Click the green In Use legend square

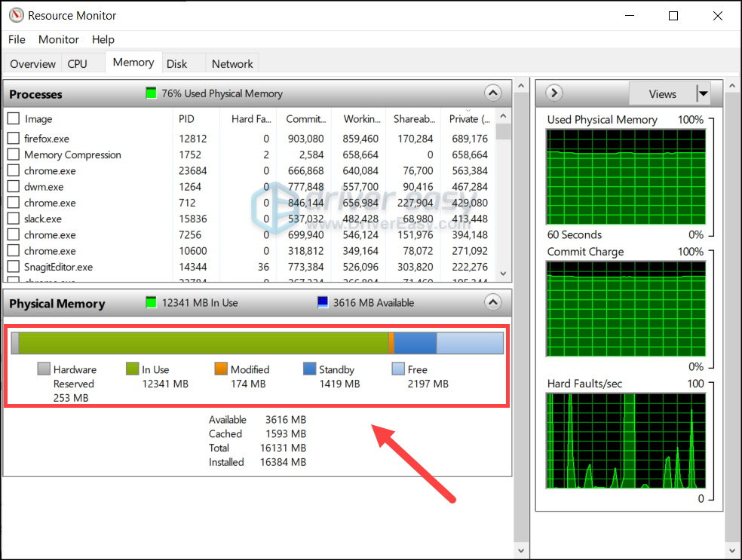tap(130, 369)
